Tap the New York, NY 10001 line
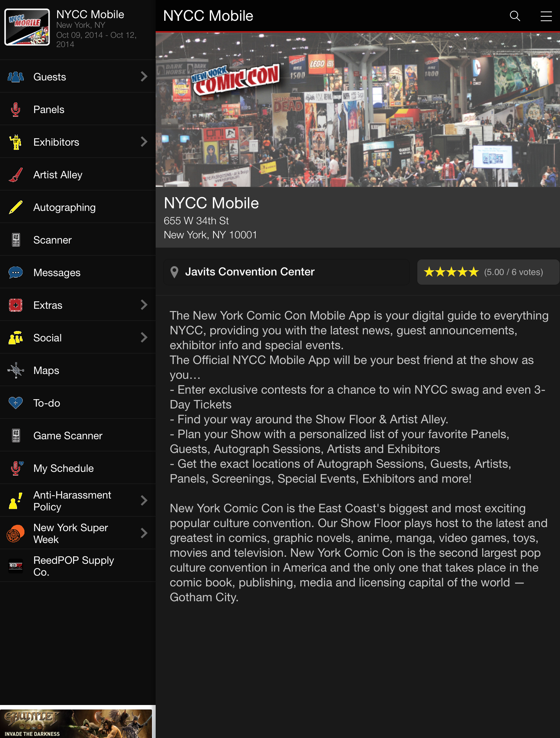This screenshot has height=738, width=560. [x=211, y=235]
